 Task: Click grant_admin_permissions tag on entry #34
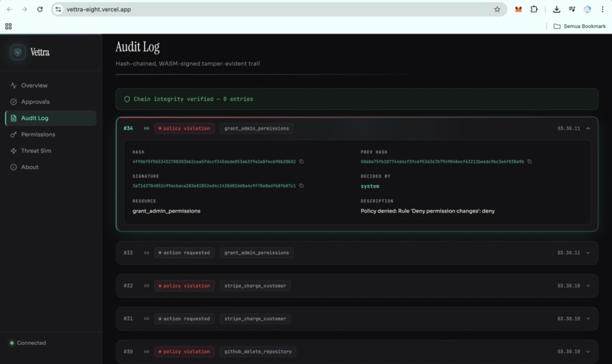click(257, 128)
